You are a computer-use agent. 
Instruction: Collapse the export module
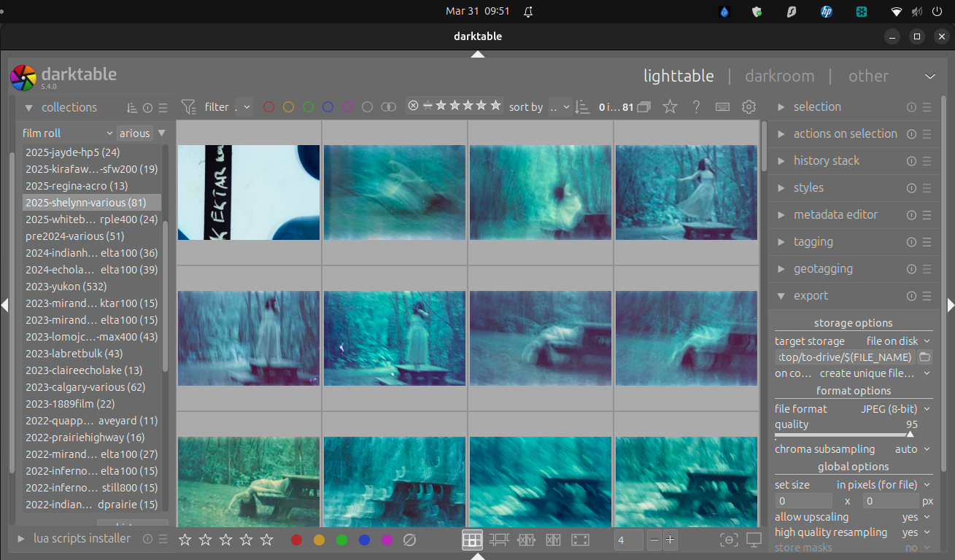tap(811, 295)
